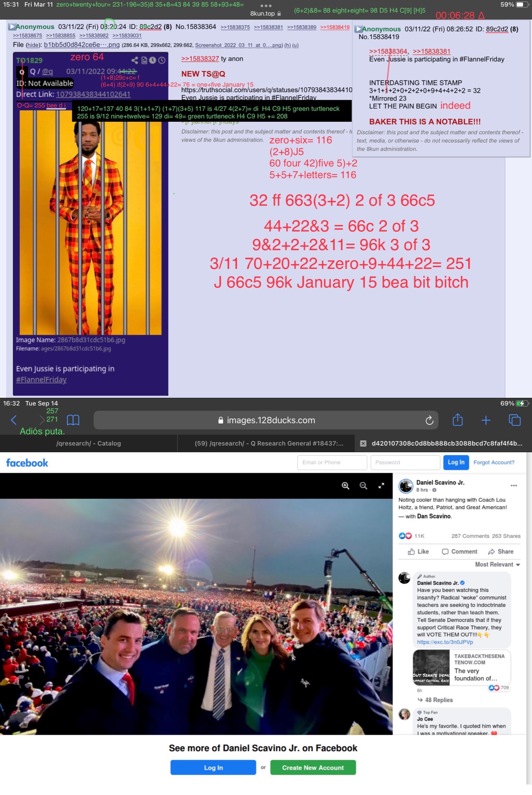The height and width of the screenshot is (795, 532).
Task: Open reply link >>15838982
Action: (x=94, y=36)
